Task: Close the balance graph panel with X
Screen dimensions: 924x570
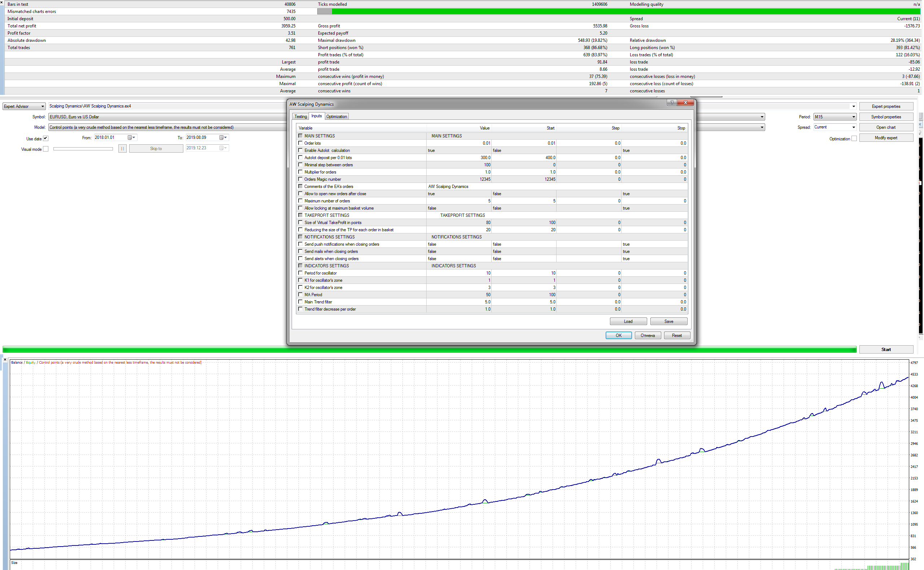Action: [5, 360]
